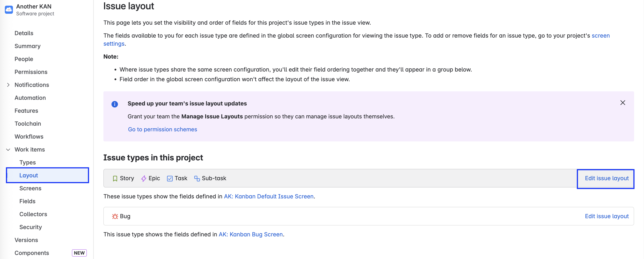Open AK: Kanban Bug Screen link
644x259 pixels.
pyautogui.click(x=250, y=235)
